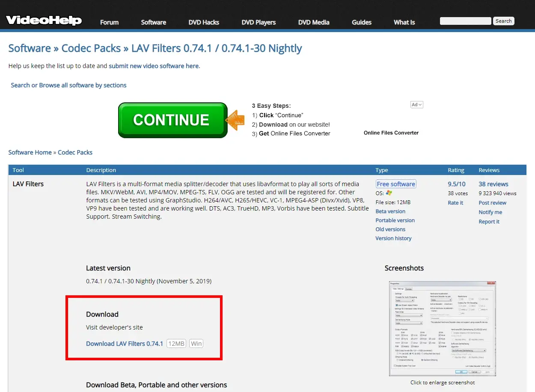535x392 pixels.
Task: Click the Windows OS icon
Action: [389, 193]
